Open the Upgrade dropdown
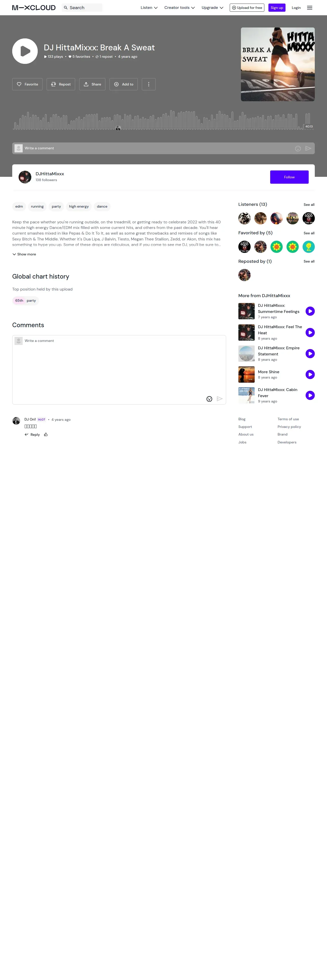327x980 pixels. [212, 8]
